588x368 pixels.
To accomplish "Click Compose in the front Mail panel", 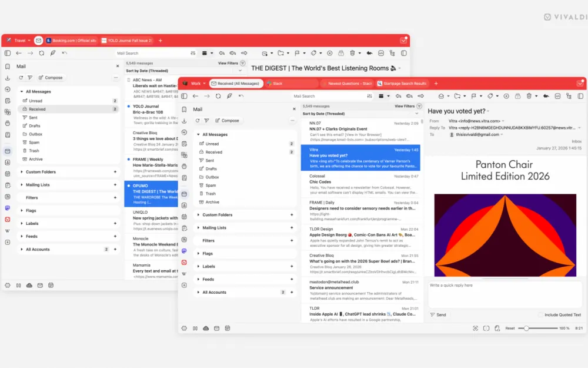I will point(227,121).
